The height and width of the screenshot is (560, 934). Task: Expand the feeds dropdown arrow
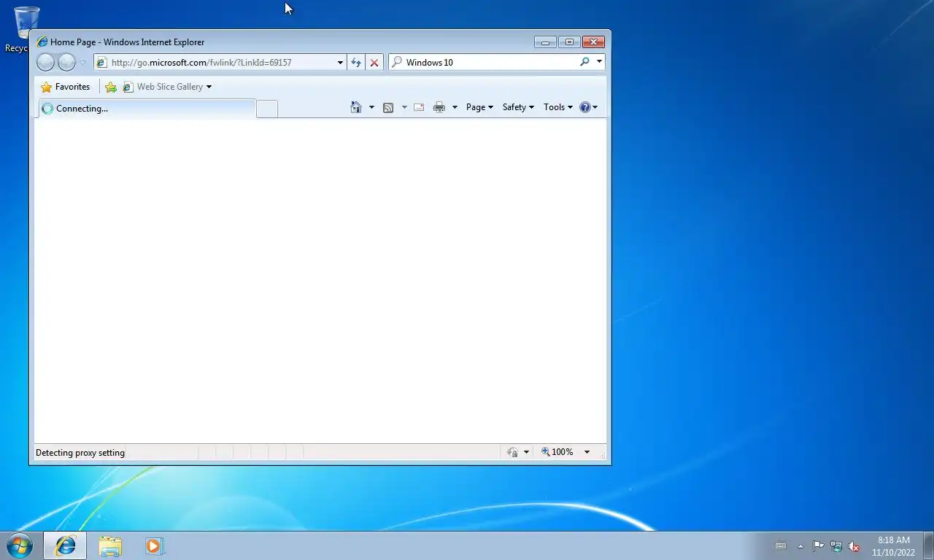(404, 107)
